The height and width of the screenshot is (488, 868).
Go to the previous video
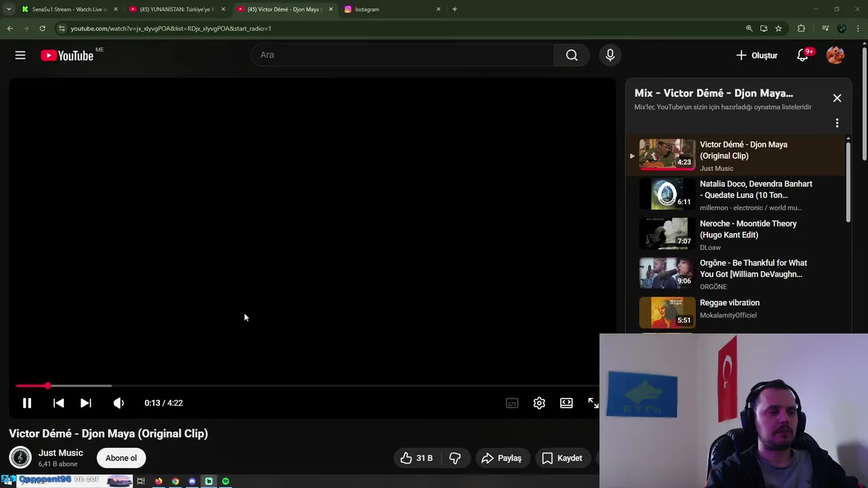[58, 403]
